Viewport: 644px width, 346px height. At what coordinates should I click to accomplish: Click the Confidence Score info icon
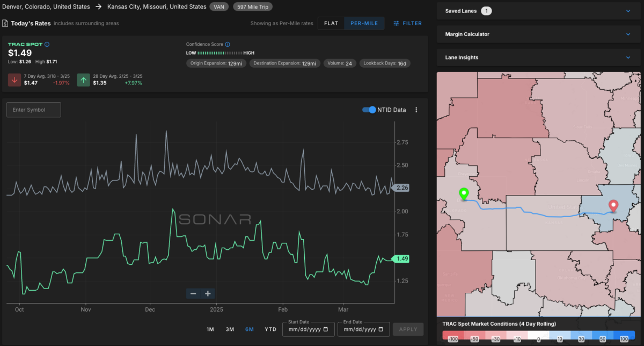(x=228, y=44)
